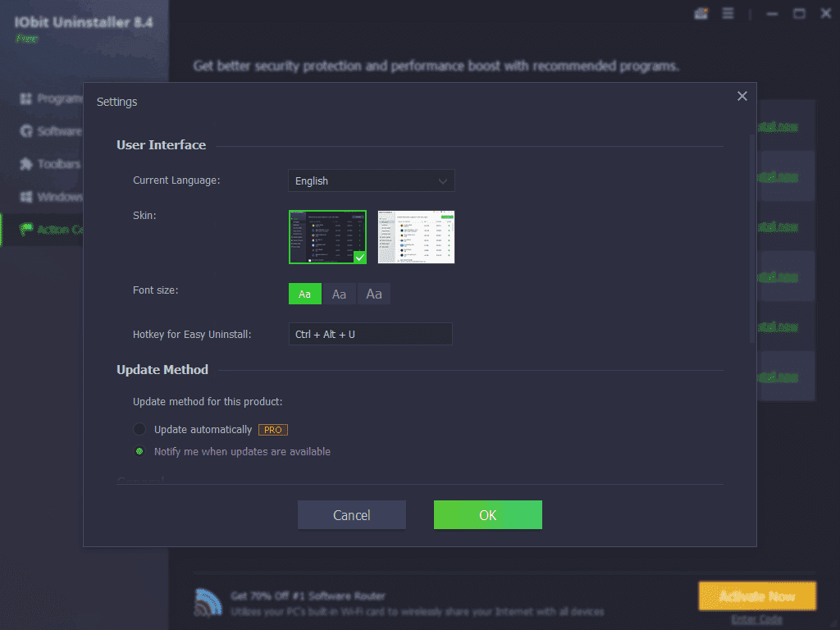Minimize the IObit Uninstaller main window
This screenshot has height=630, width=840.
[x=772, y=14]
